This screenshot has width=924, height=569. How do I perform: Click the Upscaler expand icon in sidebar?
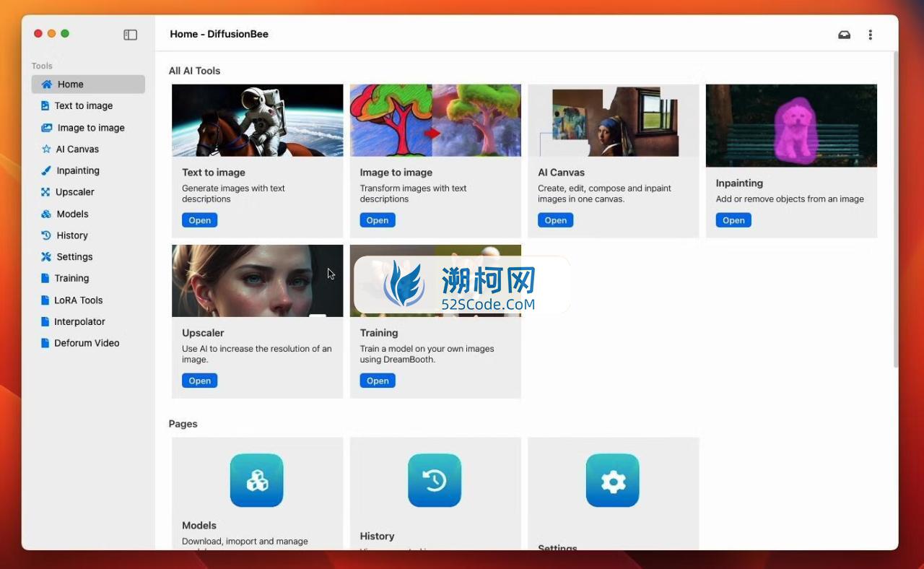(46, 192)
